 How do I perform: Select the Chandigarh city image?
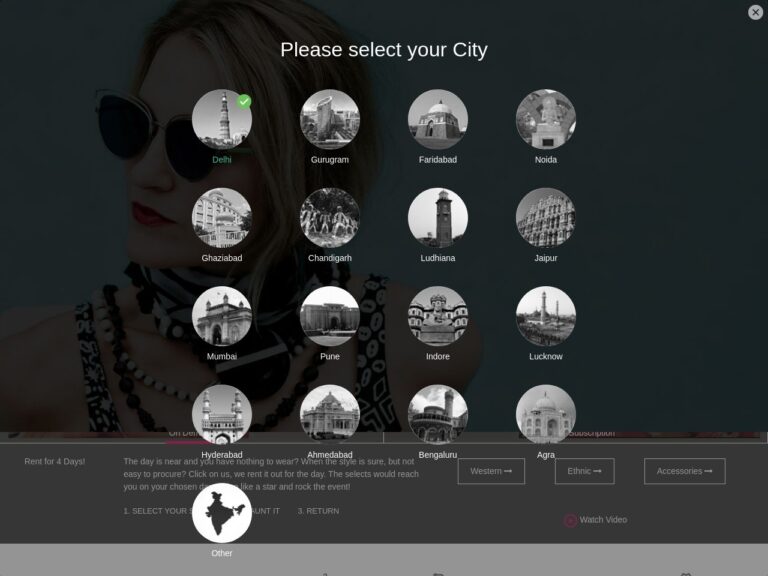click(330, 217)
